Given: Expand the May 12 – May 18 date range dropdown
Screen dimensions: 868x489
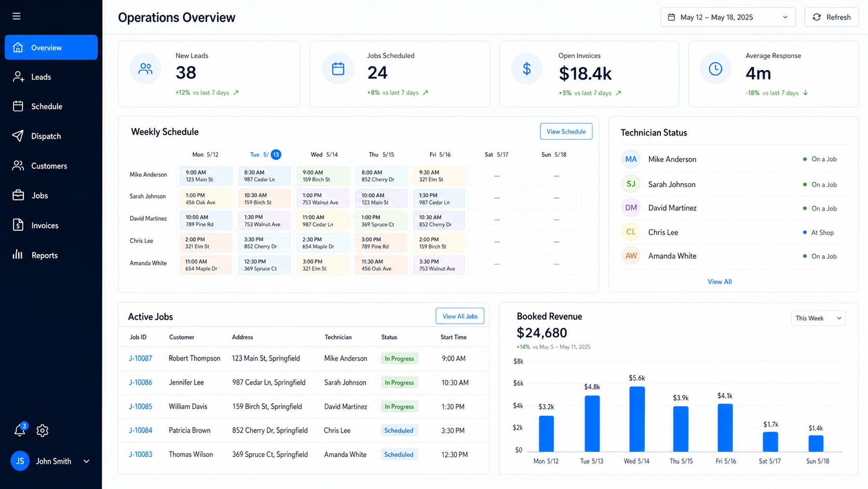Looking at the screenshot, I should point(728,17).
